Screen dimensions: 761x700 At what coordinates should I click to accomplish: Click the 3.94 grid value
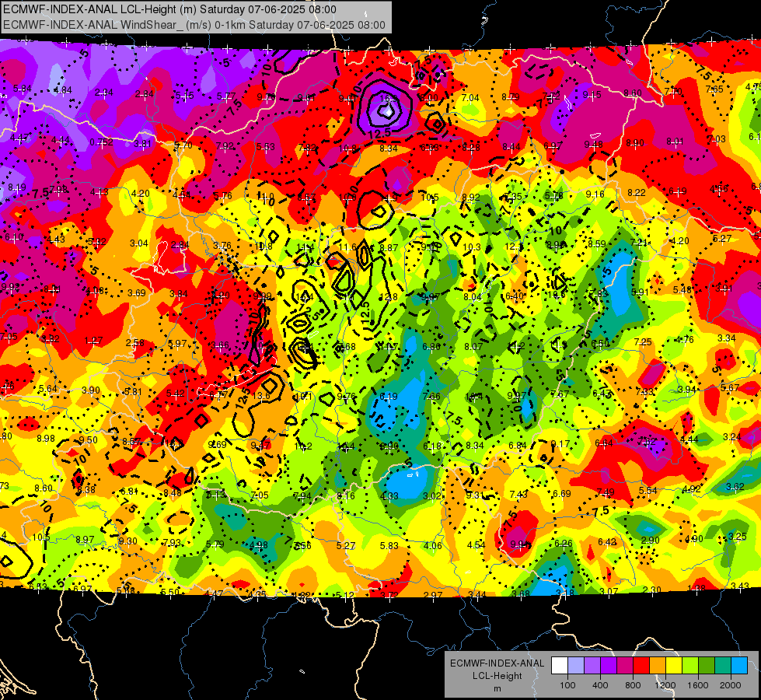click(686, 390)
